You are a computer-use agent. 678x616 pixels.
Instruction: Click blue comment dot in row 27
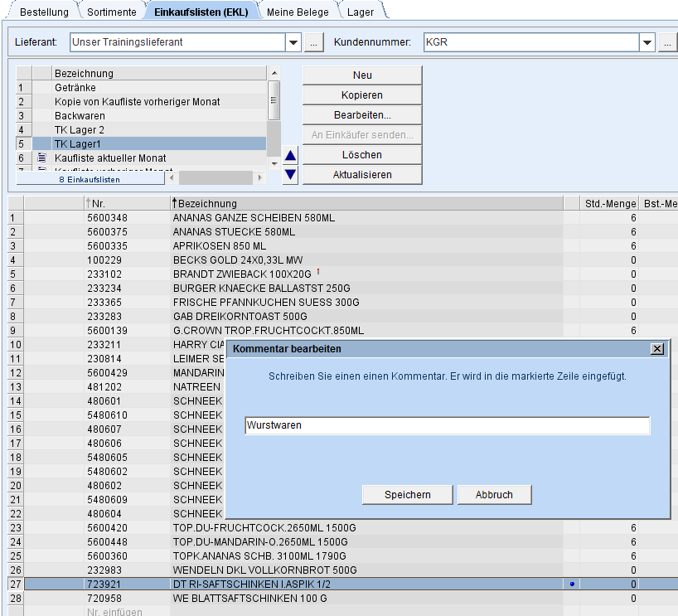point(572,584)
